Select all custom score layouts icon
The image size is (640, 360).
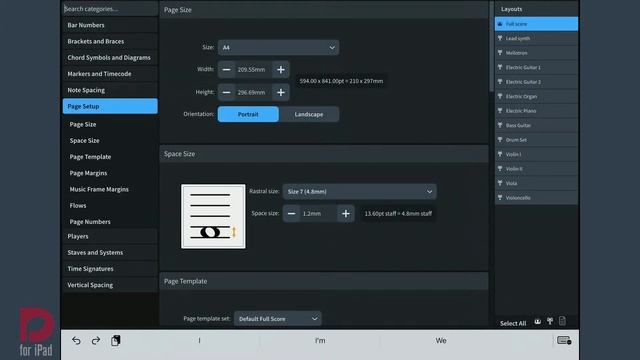tap(562, 321)
